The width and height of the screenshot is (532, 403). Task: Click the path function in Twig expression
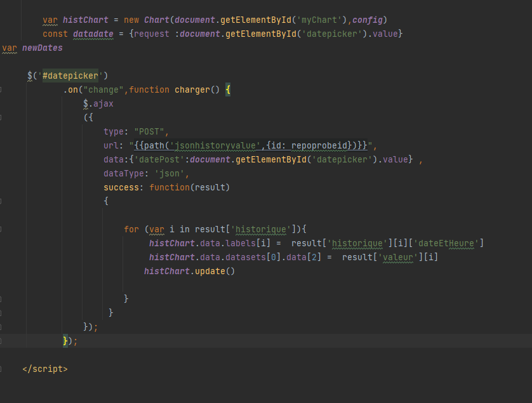pos(154,145)
